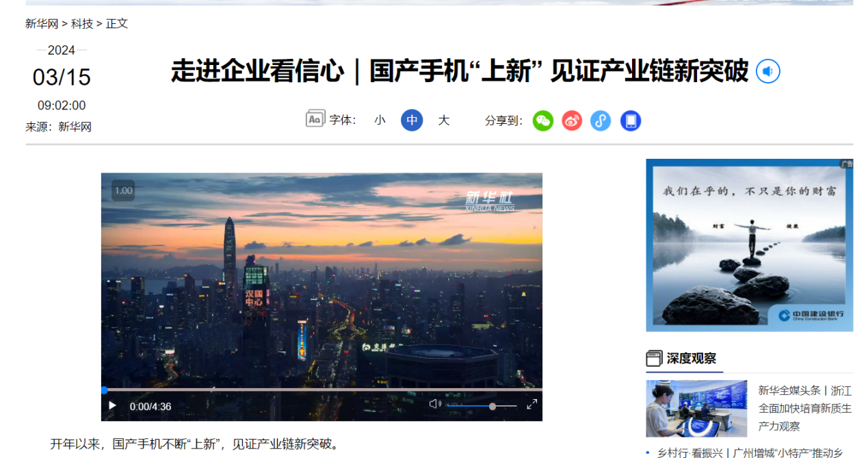Open 新华全媒头条 Zhejiang article link

805,408
